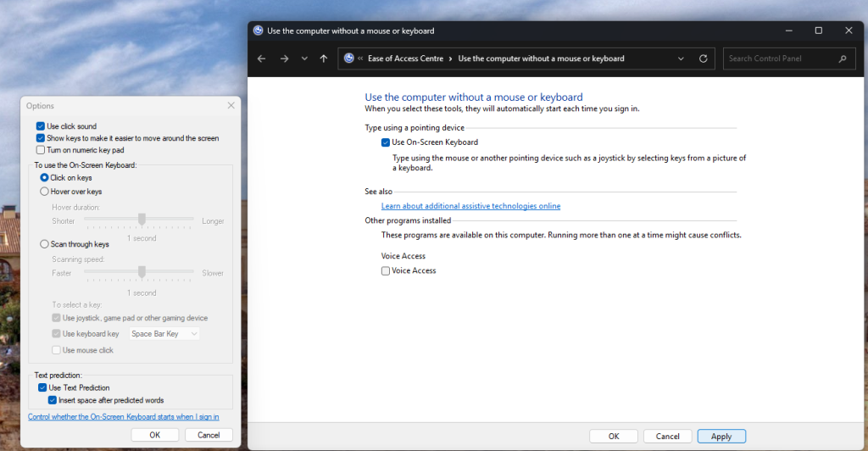This screenshot has width=868, height=451.
Task: Click the Up to parent folder arrow
Action: pos(323,58)
